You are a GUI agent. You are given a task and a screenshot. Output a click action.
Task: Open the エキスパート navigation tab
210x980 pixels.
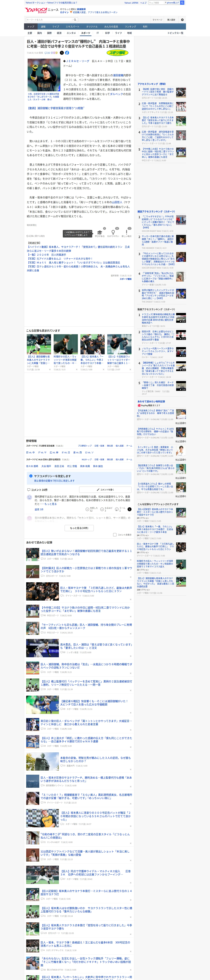pos(72,27)
